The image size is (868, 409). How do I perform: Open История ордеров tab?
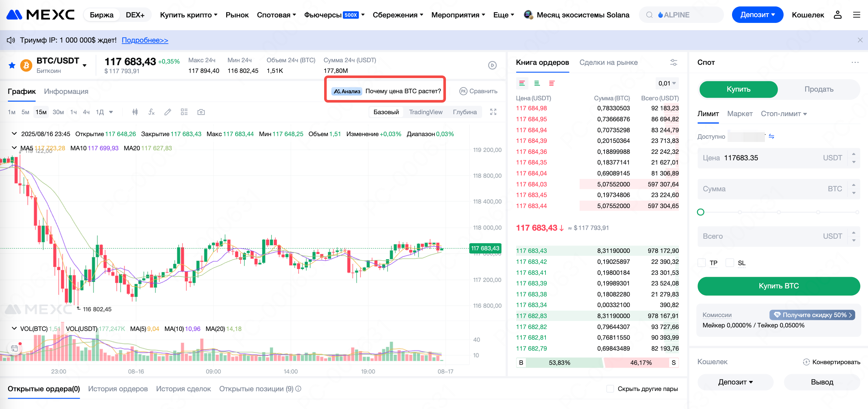pos(118,389)
